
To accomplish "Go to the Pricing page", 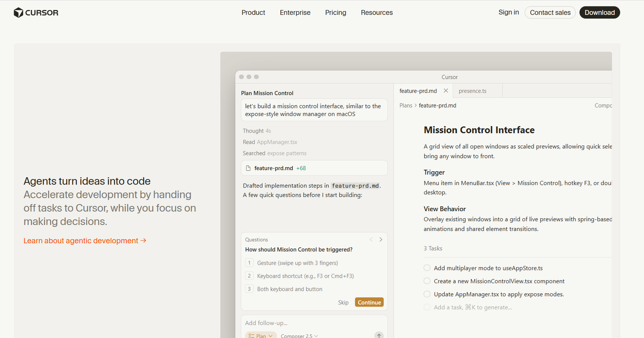I will tap(336, 12).
